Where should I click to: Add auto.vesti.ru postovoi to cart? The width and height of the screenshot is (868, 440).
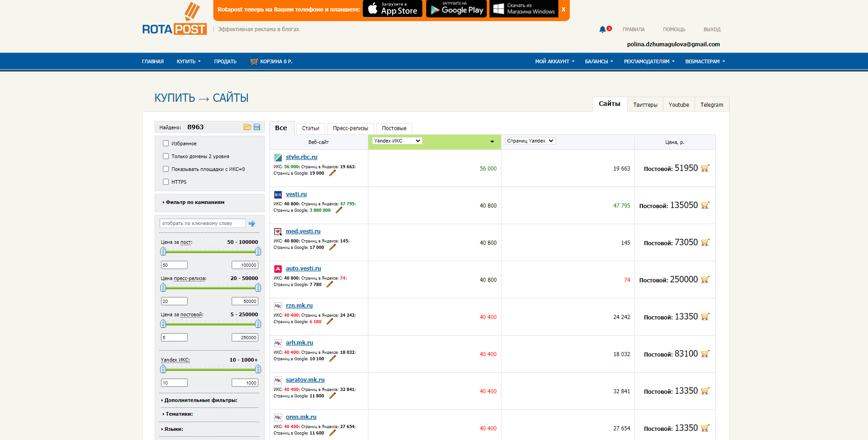(705, 280)
